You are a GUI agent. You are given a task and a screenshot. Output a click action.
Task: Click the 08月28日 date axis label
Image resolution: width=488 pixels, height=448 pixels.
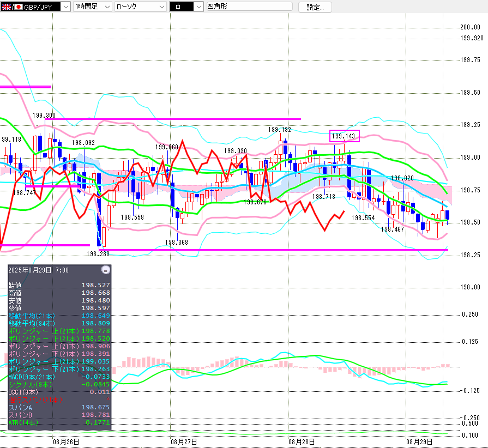302,442
